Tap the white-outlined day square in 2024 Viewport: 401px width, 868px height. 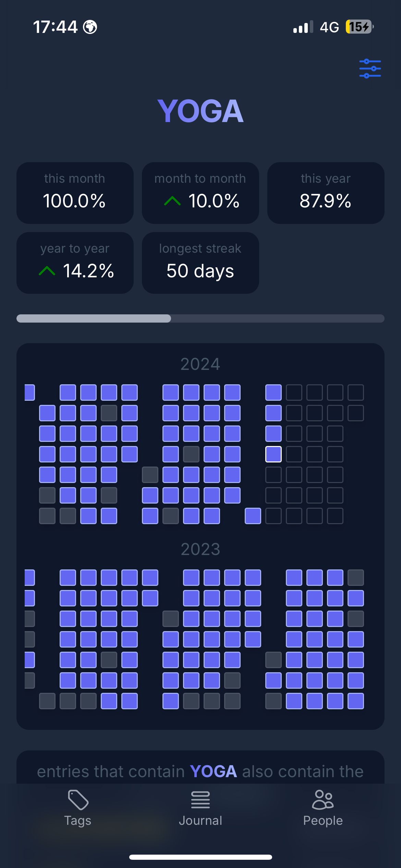pos(274,454)
